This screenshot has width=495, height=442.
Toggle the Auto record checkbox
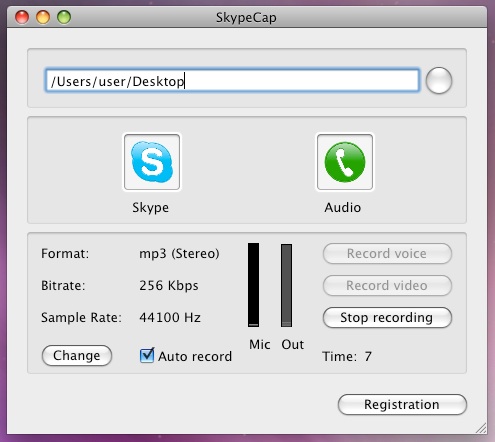coord(147,355)
